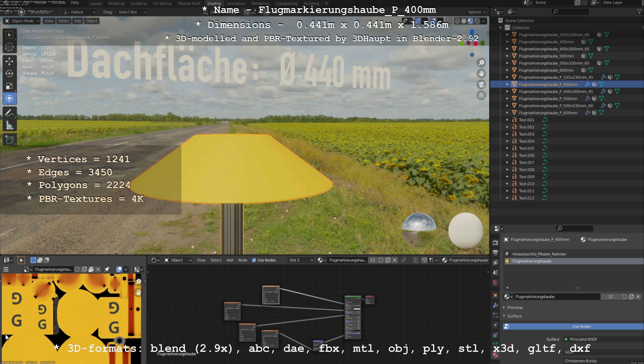This screenshot has height=364, width=644.
Task: Click the outliner search field
Action: (x=570, y=12)
